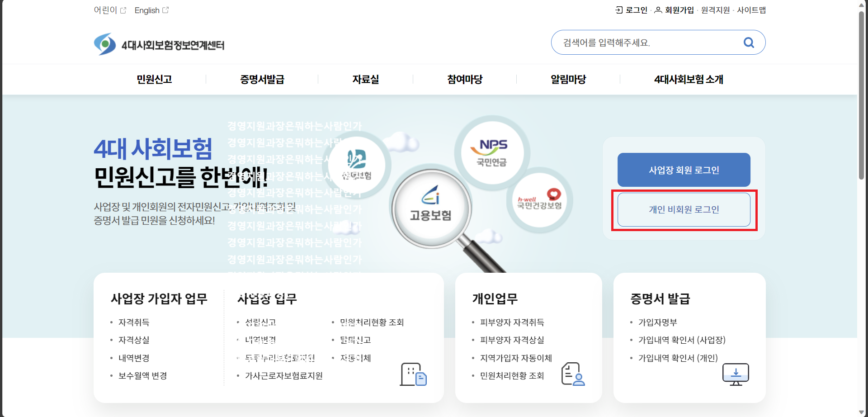Click the 산재보험 circle icon
The image size is (868, 417).
click(356, 165)
